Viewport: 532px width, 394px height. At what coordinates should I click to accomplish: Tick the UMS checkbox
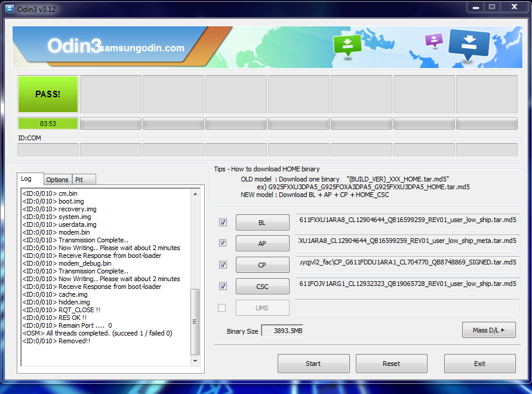pos(222,308)
